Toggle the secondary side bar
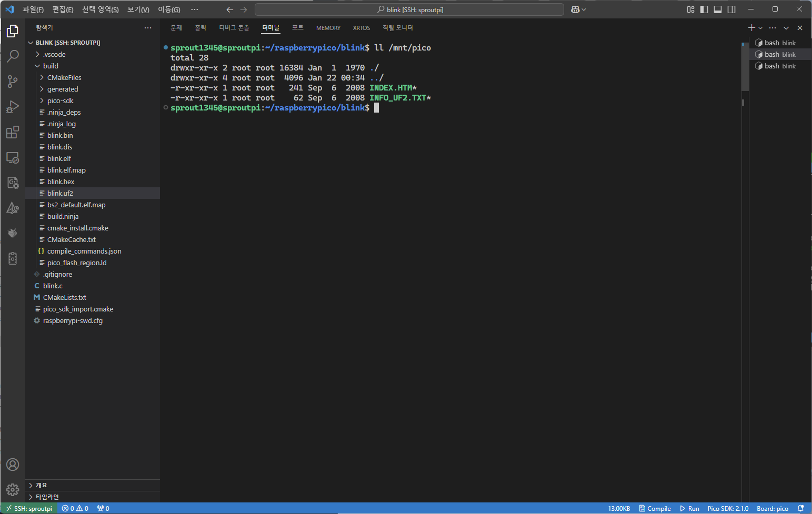 tap(731, 9)
